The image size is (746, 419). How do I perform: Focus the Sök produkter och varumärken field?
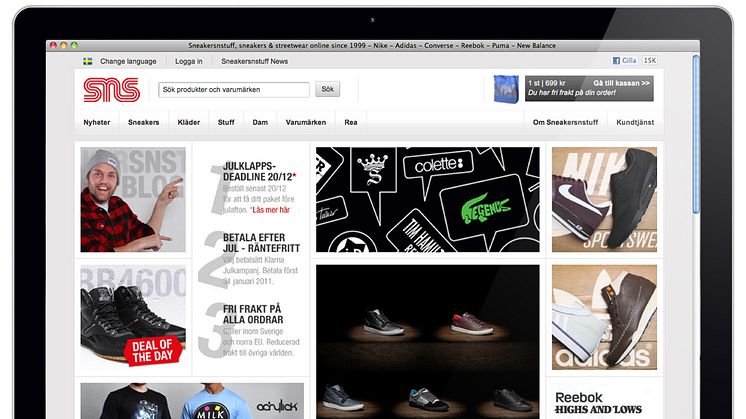pyautogui.click(x=234, y=89)
